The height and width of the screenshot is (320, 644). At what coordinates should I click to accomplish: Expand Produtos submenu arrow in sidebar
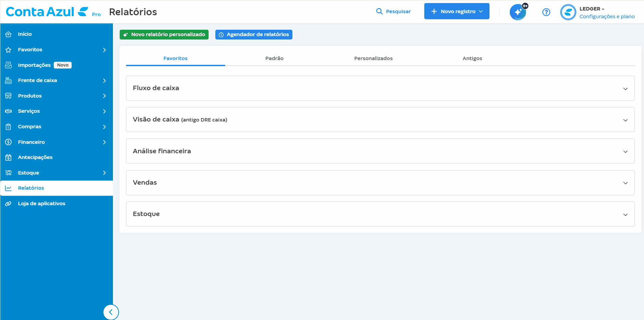104,96
